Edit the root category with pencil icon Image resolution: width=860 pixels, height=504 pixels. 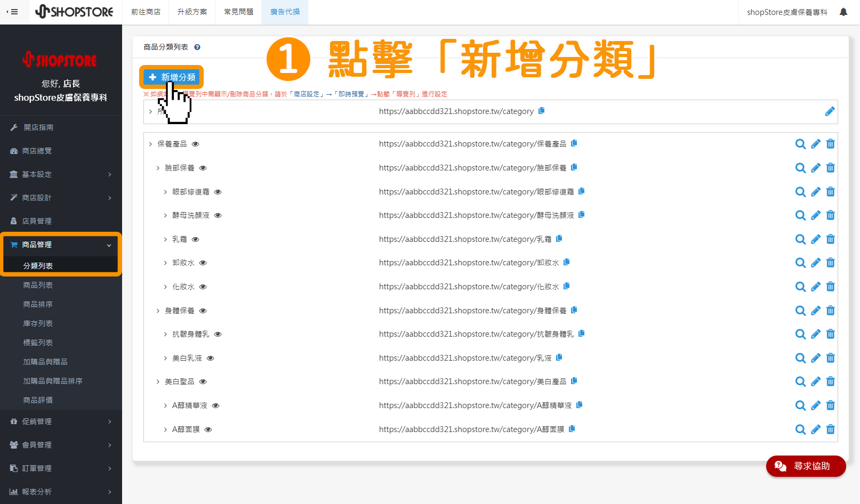[830, 111]
